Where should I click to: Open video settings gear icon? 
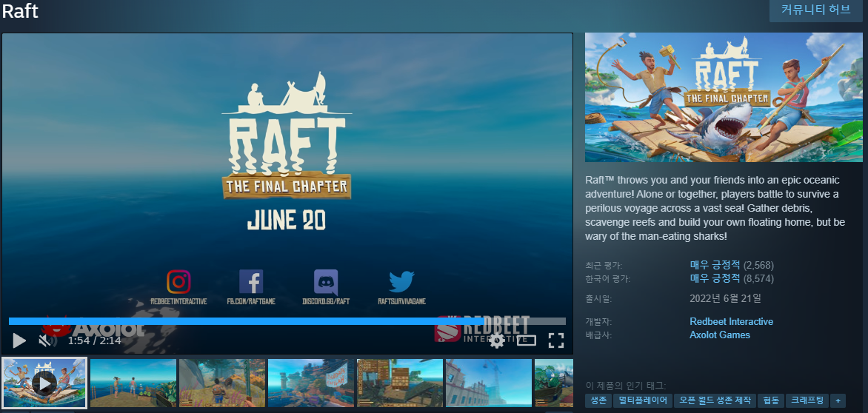pyautogui.click(x=496, y=340)
